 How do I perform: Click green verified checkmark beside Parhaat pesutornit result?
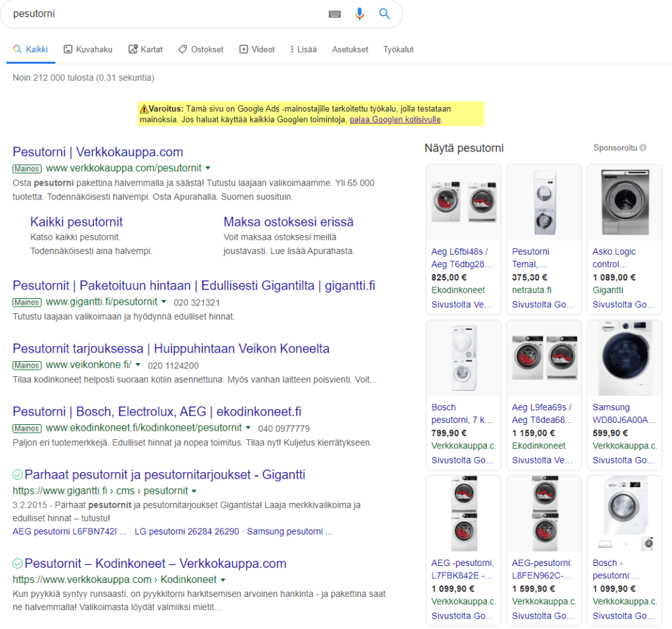pos(18,475)
